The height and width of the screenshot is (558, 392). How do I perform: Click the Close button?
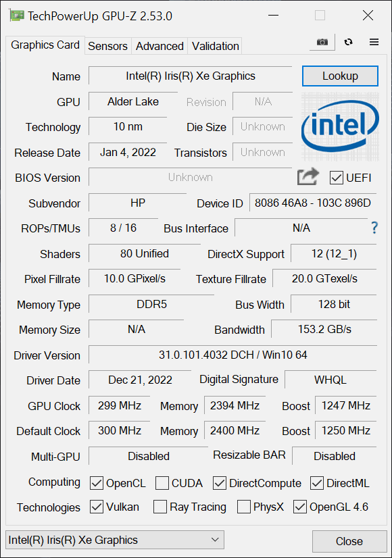tap(349, 541)
